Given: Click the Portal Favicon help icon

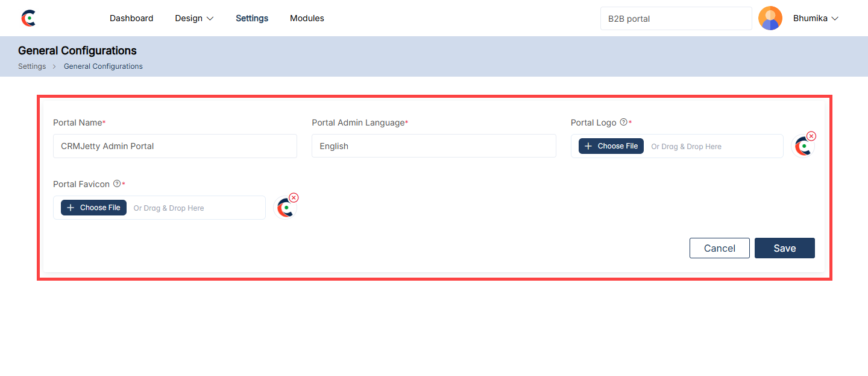Looking at the screenshot, I should tap(117, 184).
